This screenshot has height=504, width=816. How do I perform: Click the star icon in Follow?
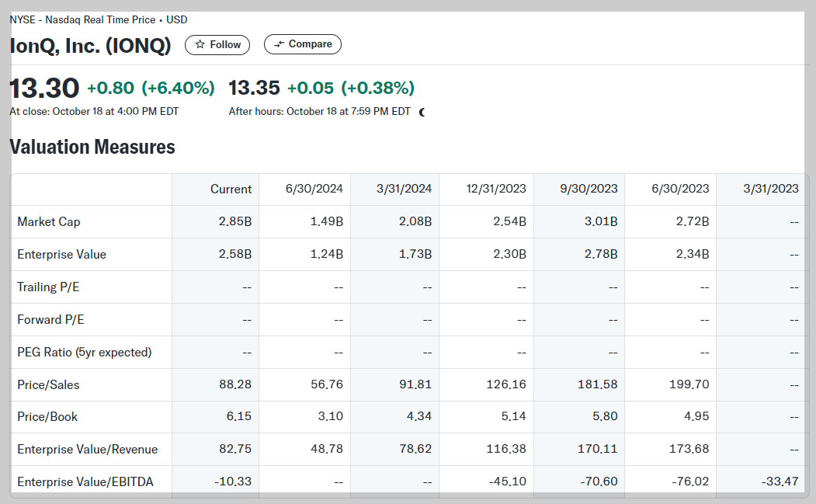(x=200, y=45)
